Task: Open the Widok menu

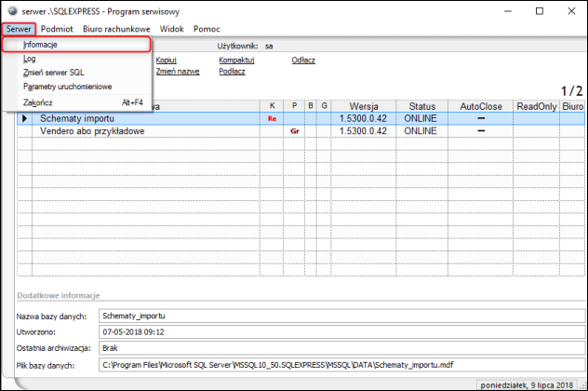Action: point(171,29)
